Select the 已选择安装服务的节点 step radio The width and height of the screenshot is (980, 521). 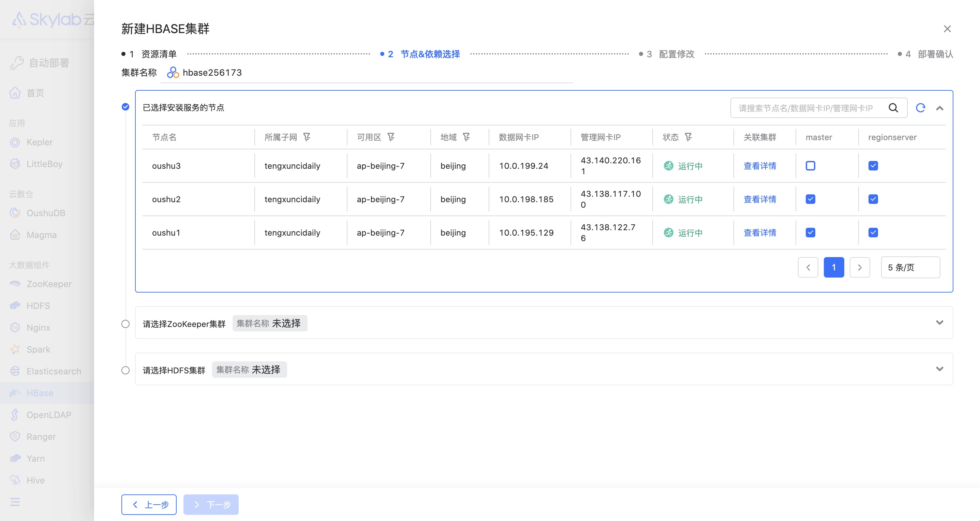[x=125, y=107]
